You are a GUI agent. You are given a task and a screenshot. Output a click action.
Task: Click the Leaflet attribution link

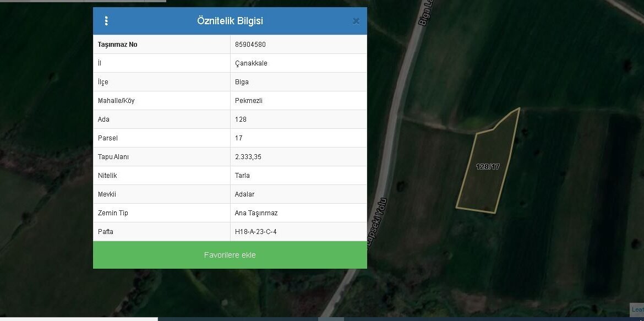coord(637,309)
